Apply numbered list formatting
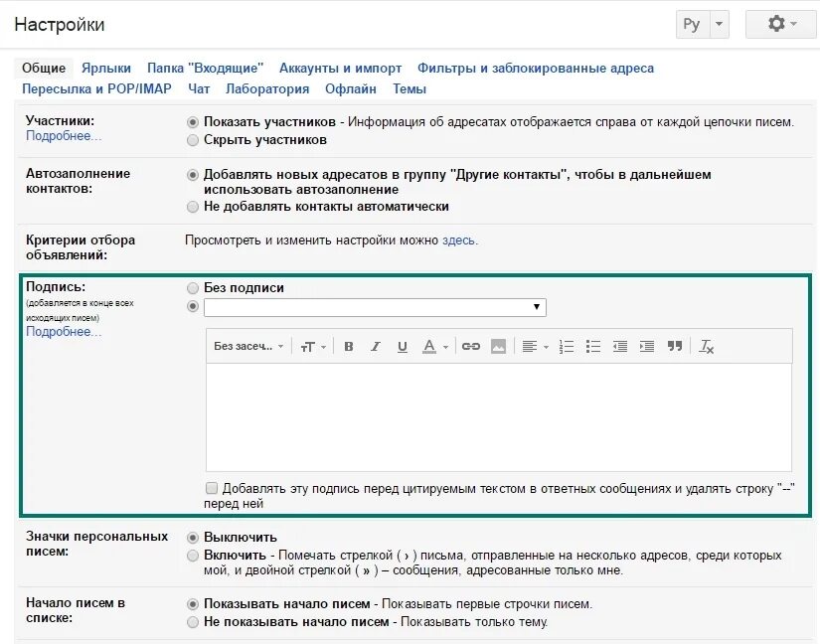The height and width of the screenshot is (644, 820). pos(567,347)
